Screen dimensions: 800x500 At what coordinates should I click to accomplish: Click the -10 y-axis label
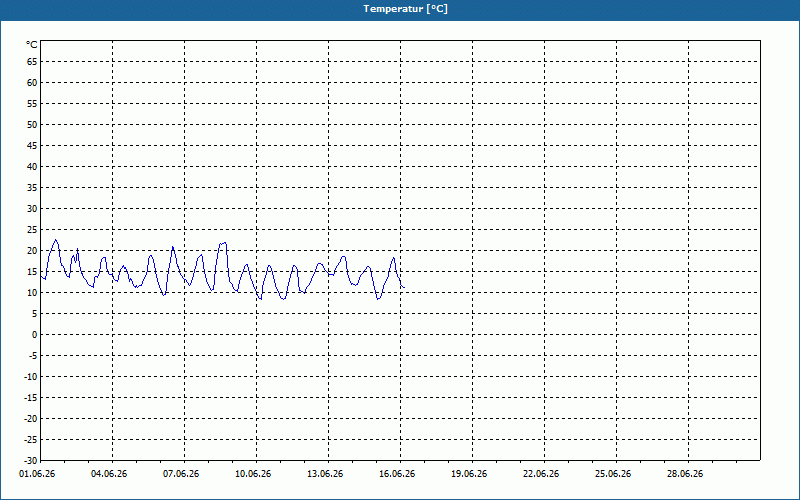tap(31, 377)
